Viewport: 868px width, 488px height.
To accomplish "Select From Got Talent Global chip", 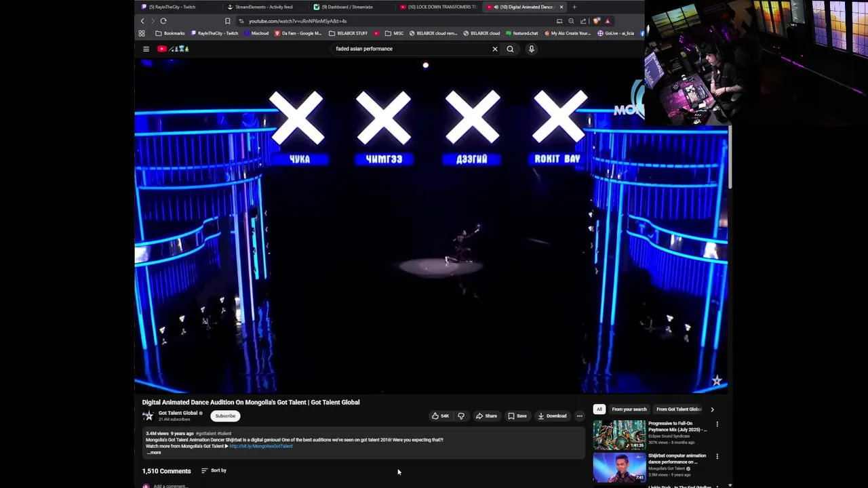I will click(678, 409).
